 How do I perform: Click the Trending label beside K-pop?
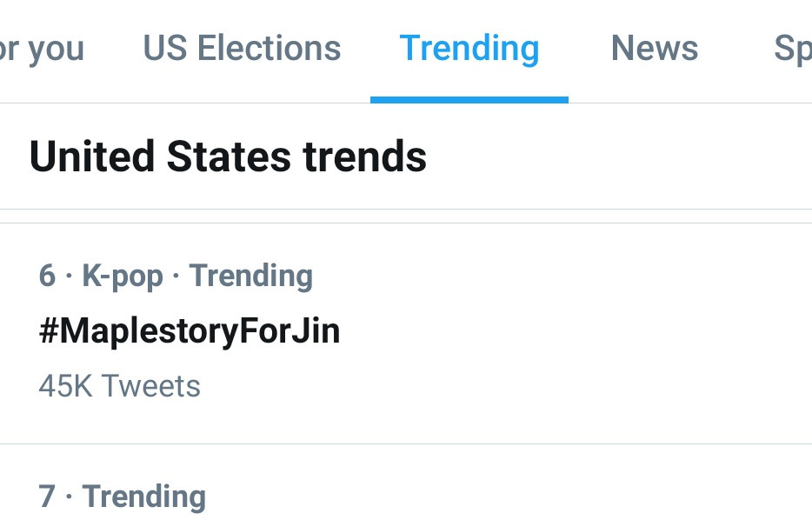pyautogui.click(x=251, y=277)
